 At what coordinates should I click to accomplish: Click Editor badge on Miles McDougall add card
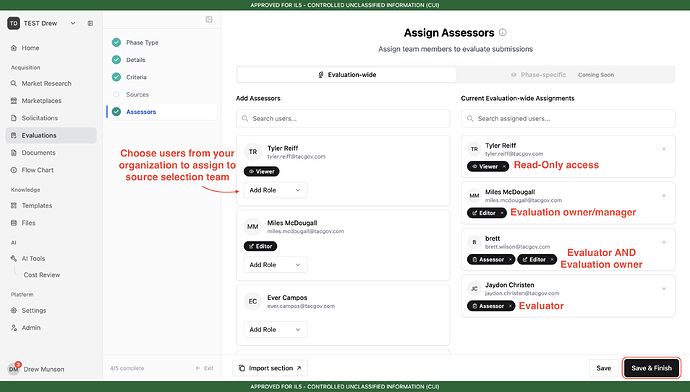click(x=261, y=246)
